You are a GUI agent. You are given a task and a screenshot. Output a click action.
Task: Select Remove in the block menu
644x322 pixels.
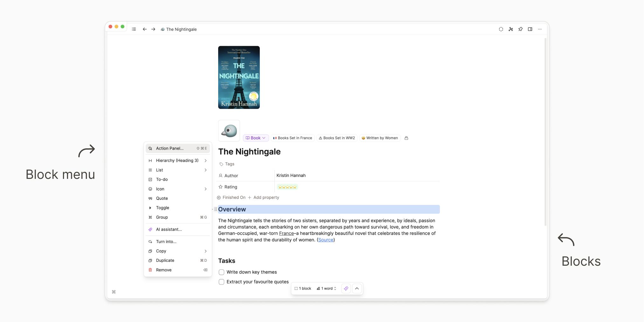(x=164, y=270)
